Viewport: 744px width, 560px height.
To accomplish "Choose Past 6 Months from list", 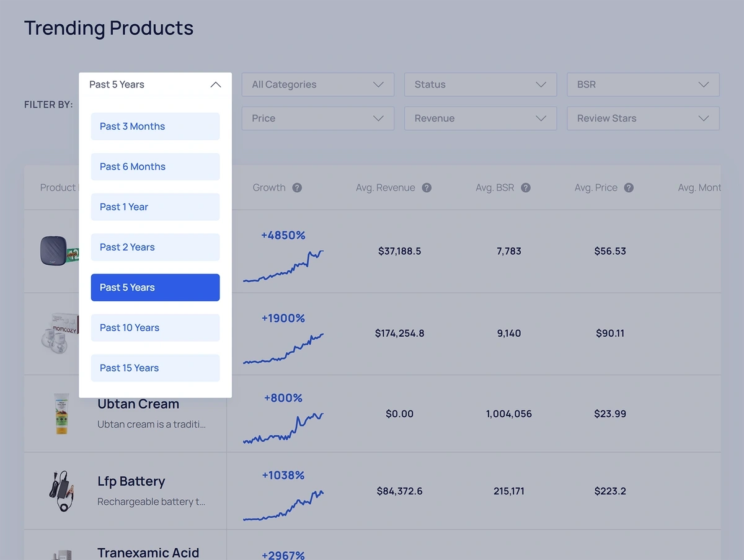I will pos(155,167).
